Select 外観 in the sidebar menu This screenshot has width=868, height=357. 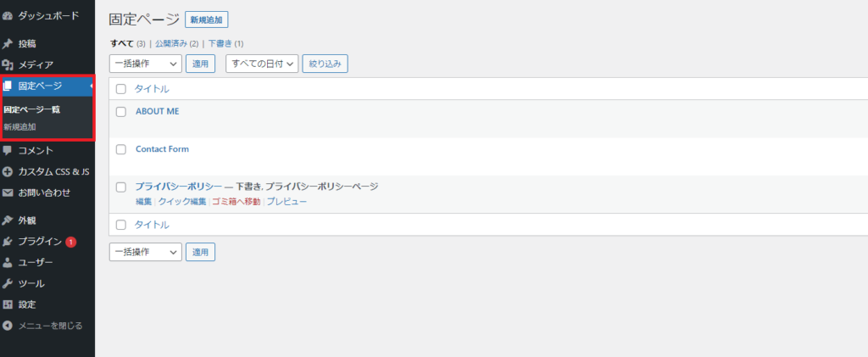pyautogui.click(x=27, y=220)
